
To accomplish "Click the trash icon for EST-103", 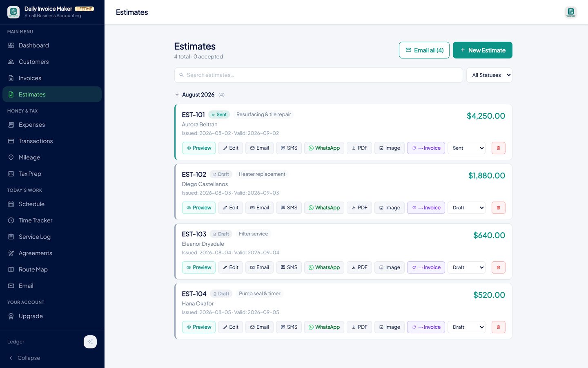I will pos(498,267).
